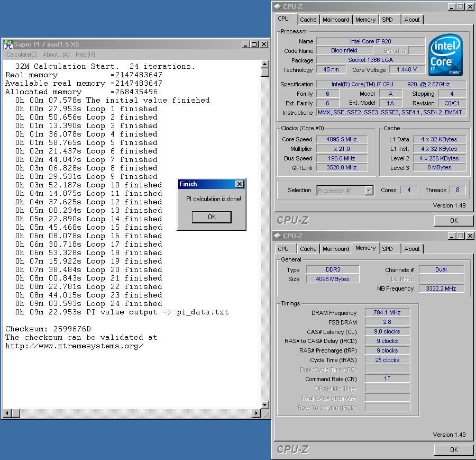The width and height of the screenshot is (476, 460).
Task: Click the CPU-Z logo icon in top window title bar
Action: (277, 6)
